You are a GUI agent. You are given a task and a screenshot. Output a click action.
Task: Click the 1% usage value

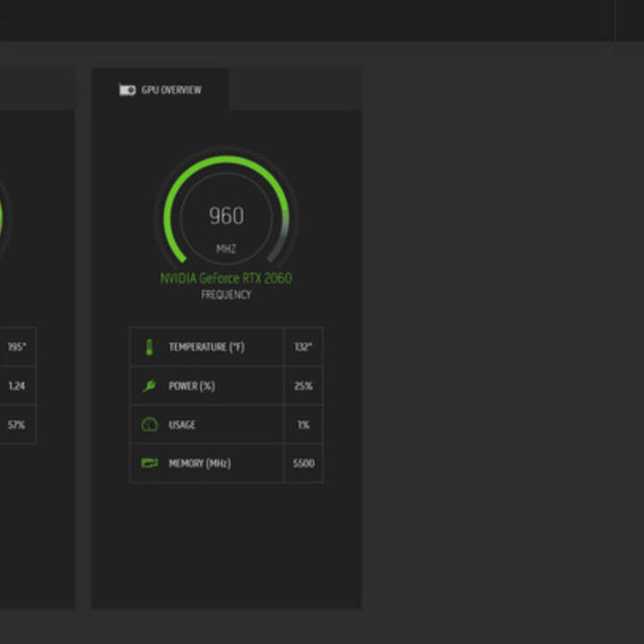click(303, 425)
